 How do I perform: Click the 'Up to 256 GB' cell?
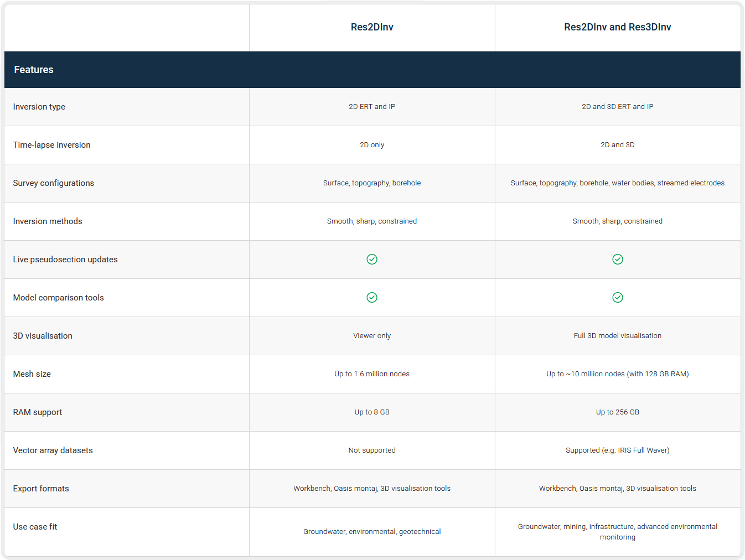coord(617,412)
